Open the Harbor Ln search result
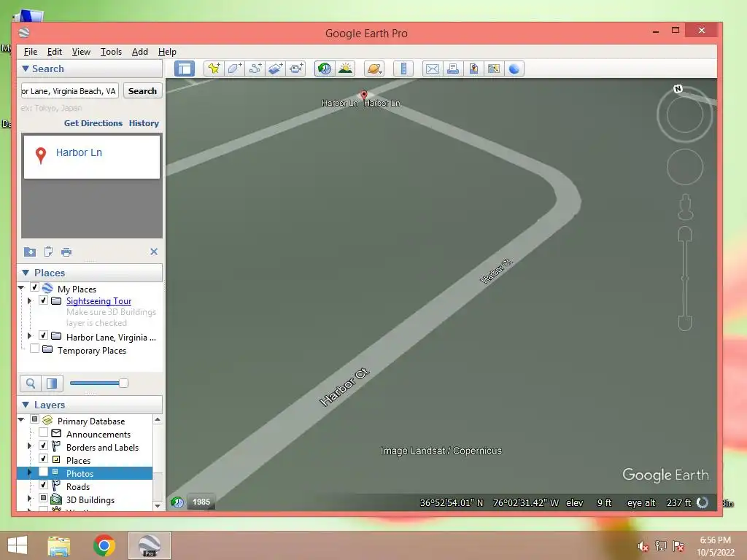 [79, 152]
